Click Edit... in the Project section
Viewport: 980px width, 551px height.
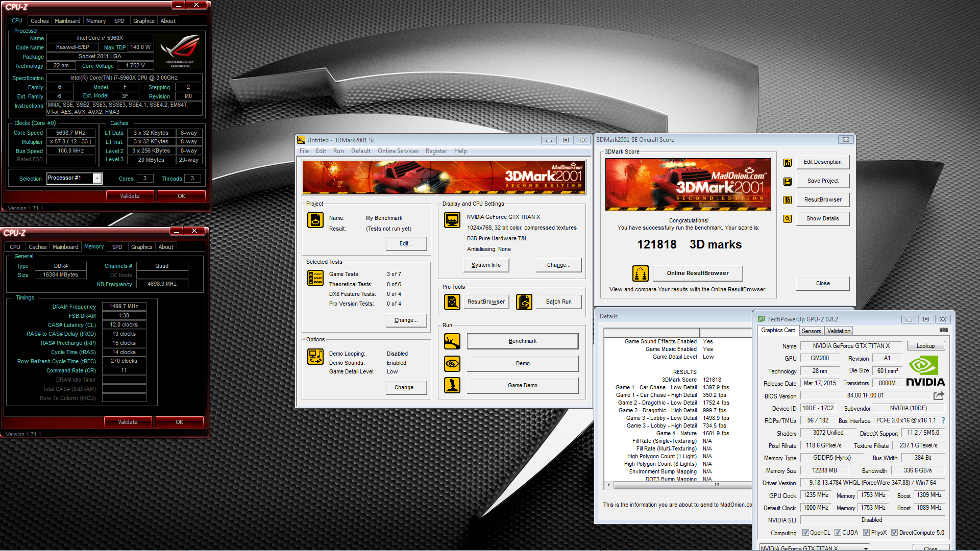tap(406, 244)
